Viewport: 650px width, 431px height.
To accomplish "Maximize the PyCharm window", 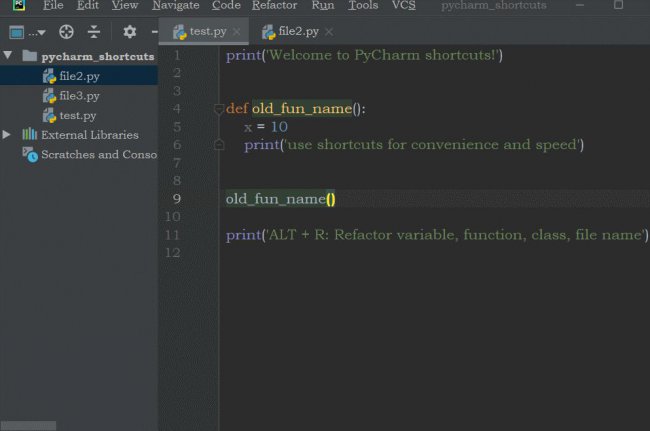I will tap(618, 5).
